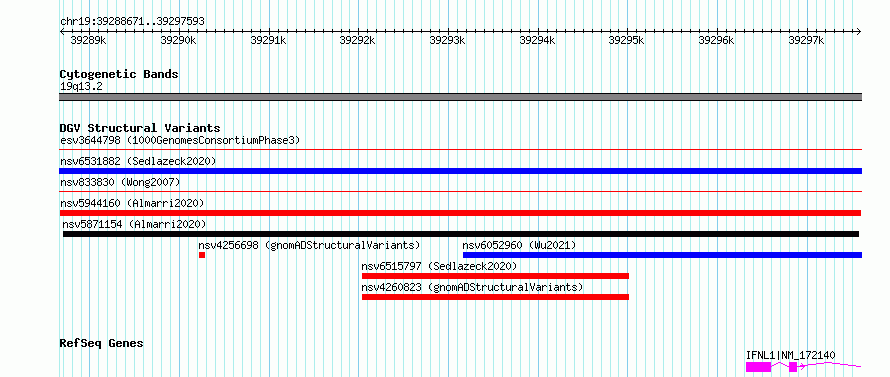Click the nsv6531882 (Sedlazeck2020) label
This screenshot has height=377, width=890.
click(138, 161)
